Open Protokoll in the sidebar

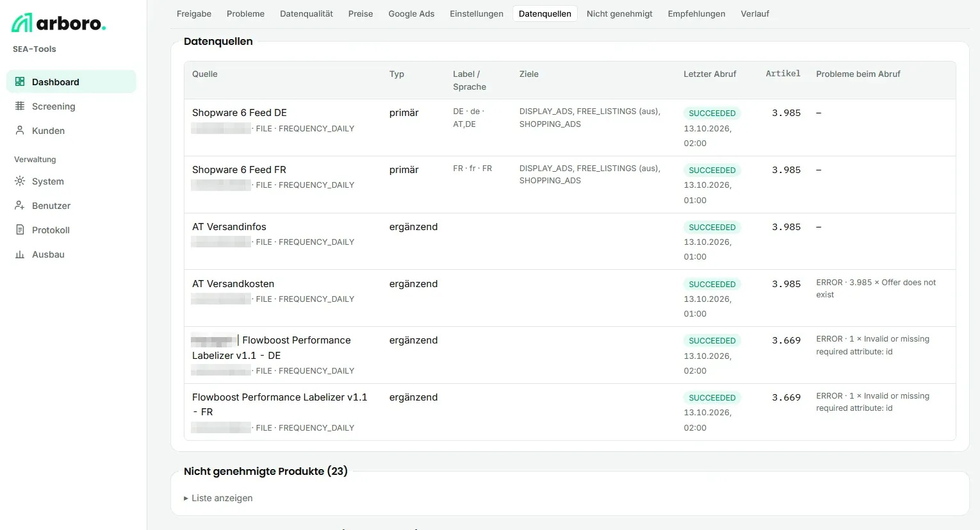click(x=71, y=229)
